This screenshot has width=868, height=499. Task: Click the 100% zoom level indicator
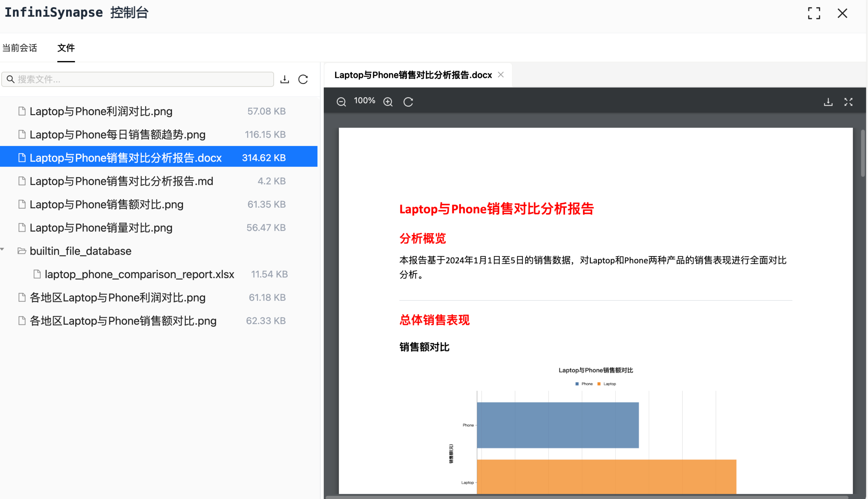point(364,100)
